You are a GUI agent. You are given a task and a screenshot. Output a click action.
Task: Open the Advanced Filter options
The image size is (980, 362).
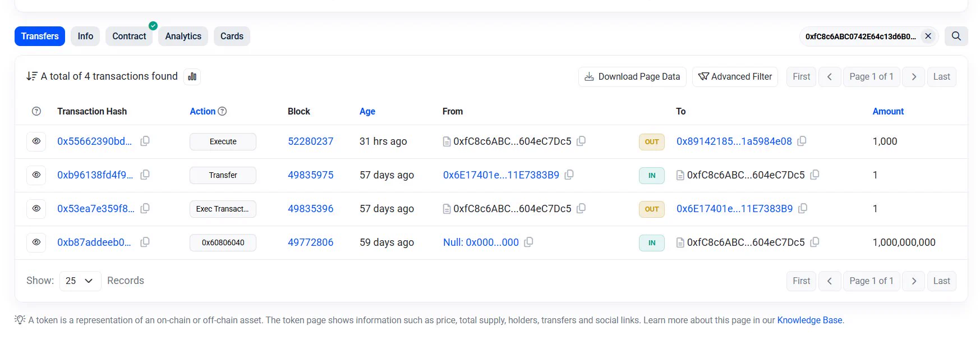click(735, 76)
